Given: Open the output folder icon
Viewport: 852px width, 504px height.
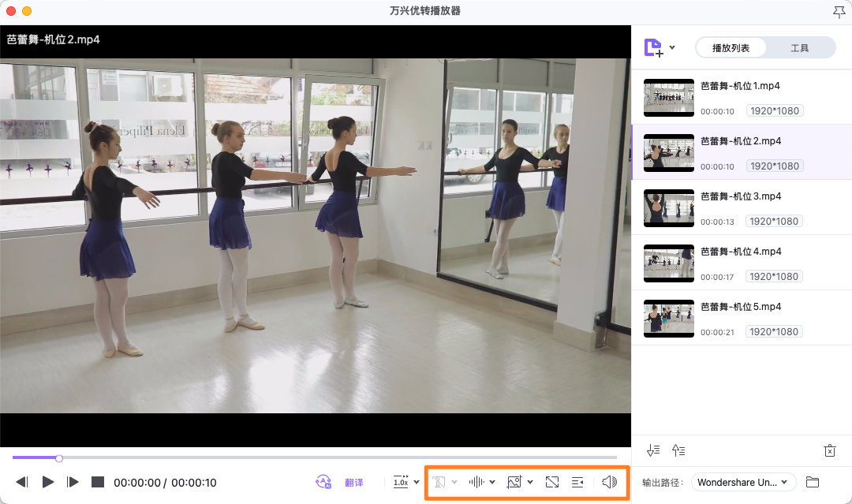Looking at the screenshot, I should point(813,482).
